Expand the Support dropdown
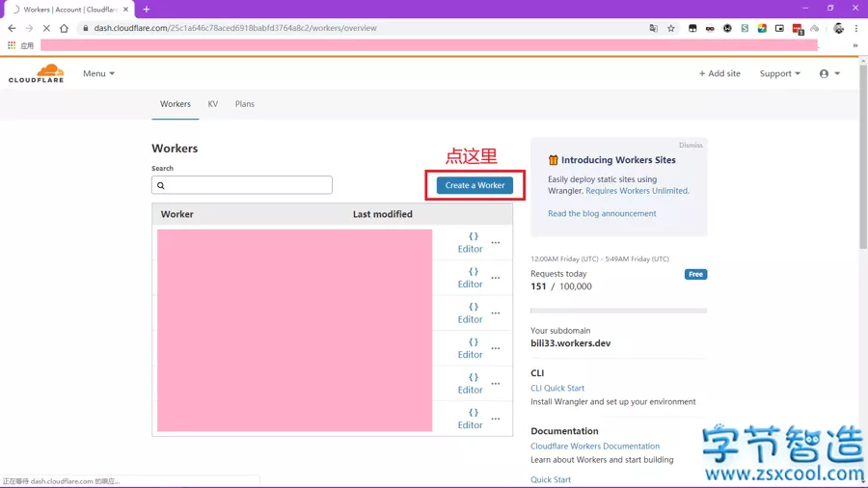868x488 pixels. point(779,73)
